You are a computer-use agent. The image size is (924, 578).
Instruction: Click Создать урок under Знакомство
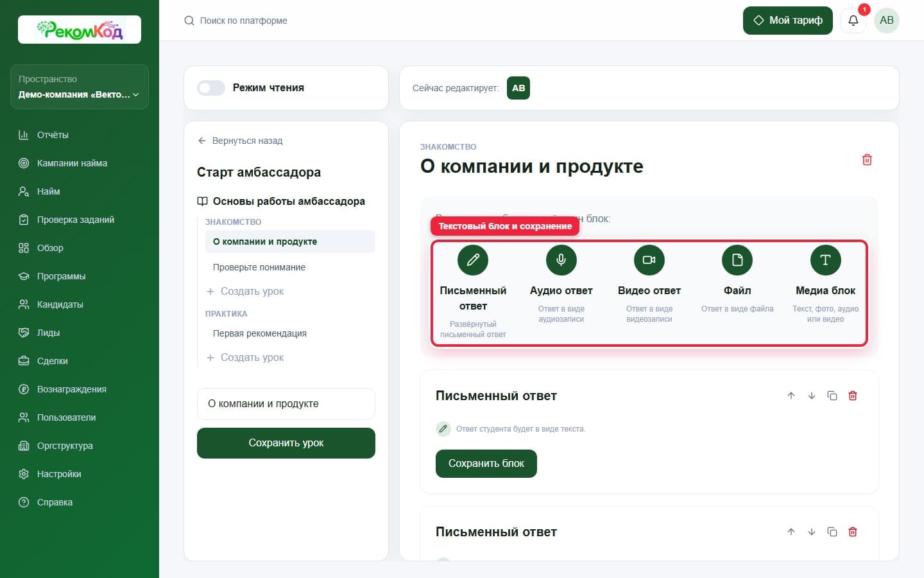(245, 291)
